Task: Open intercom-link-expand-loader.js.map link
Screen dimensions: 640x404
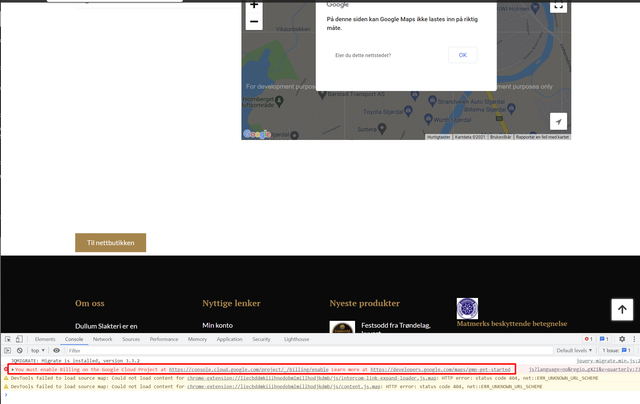Action: coord(311,378)
